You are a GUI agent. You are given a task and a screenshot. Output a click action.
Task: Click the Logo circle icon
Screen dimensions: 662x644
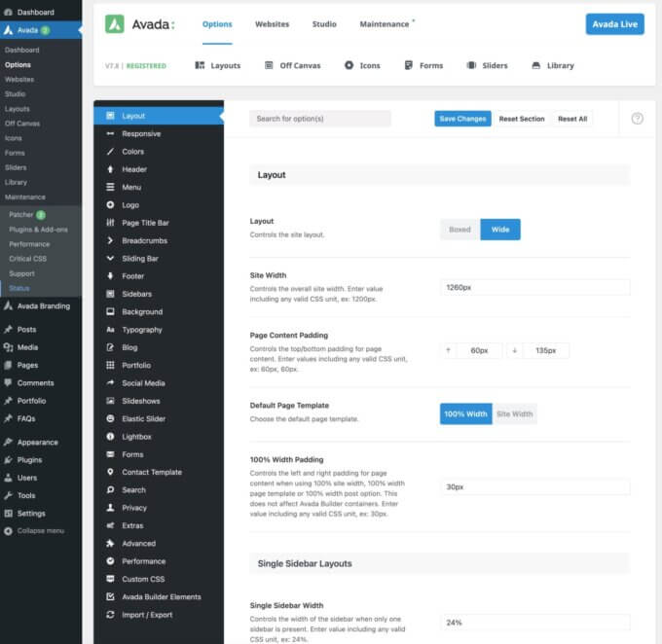click(x=110, y=204)
